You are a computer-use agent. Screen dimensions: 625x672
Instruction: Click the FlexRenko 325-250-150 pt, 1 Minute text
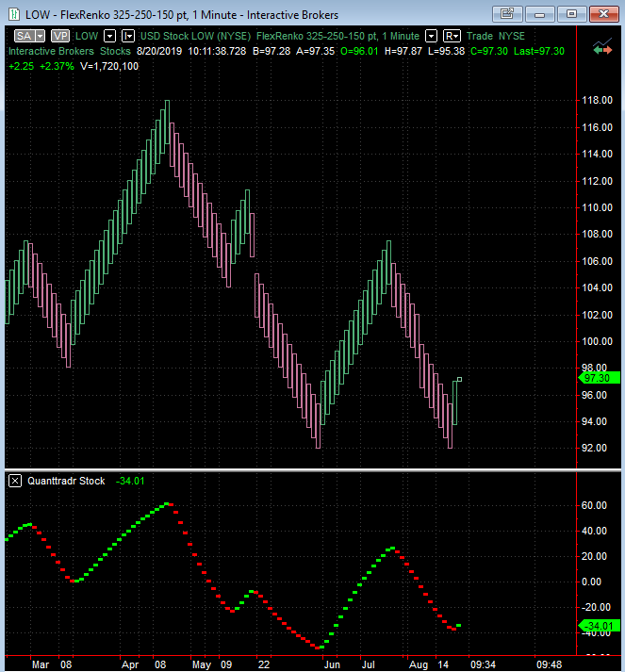[337, 36]
